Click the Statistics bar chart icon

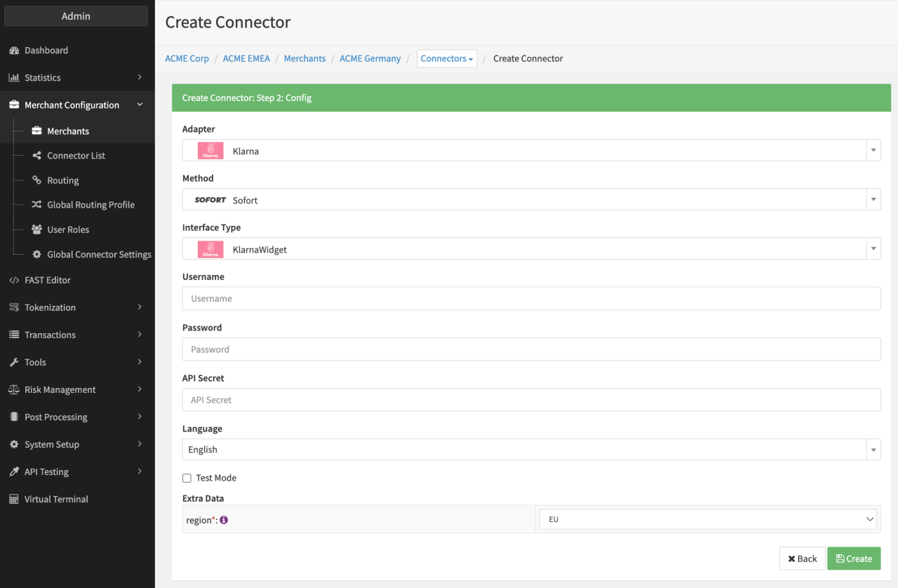click(x=14, y=78)
